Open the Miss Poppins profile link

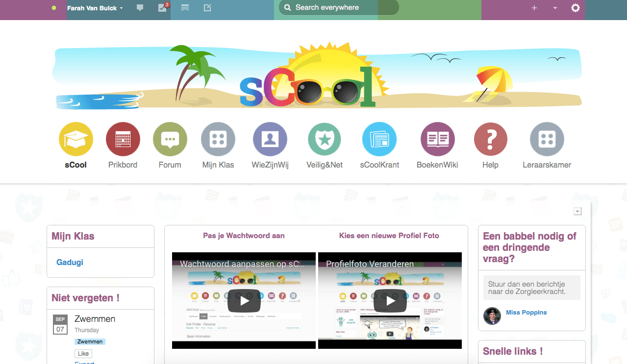point(527,312)
